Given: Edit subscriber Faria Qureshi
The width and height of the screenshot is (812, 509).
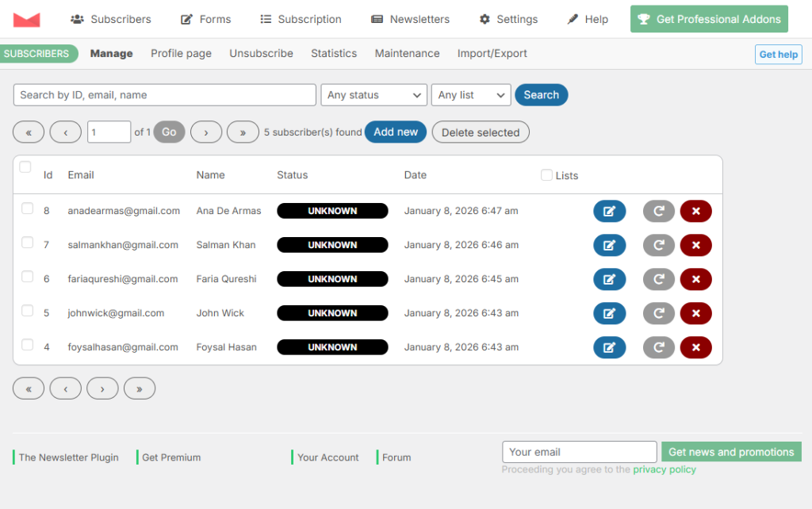Looking at the screenshot, I should 610,280.
